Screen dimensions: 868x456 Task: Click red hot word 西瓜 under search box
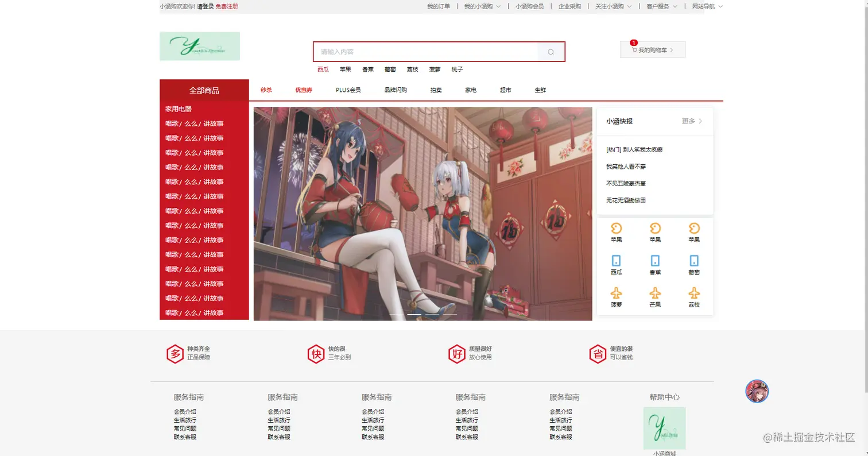click(323, 69)
